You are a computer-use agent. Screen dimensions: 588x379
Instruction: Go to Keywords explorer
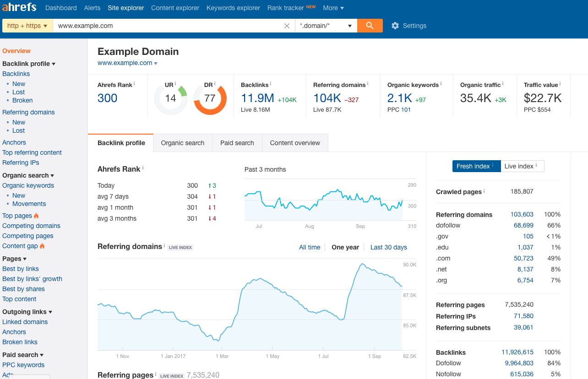(x=233, y=8)
